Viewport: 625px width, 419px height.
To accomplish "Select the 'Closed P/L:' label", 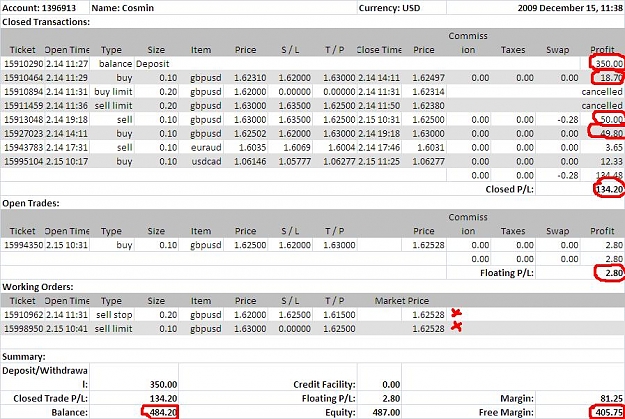I will [x=509, y=189].
